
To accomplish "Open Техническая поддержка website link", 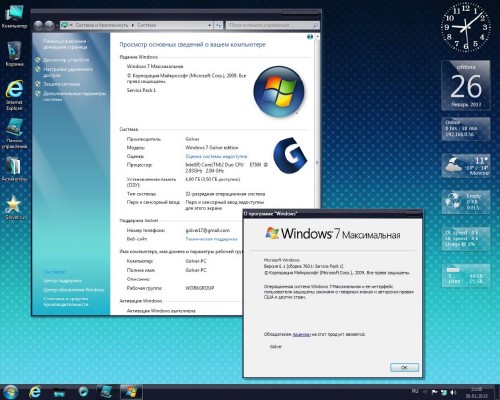I will pyautogui.click(x=211, y=239).
